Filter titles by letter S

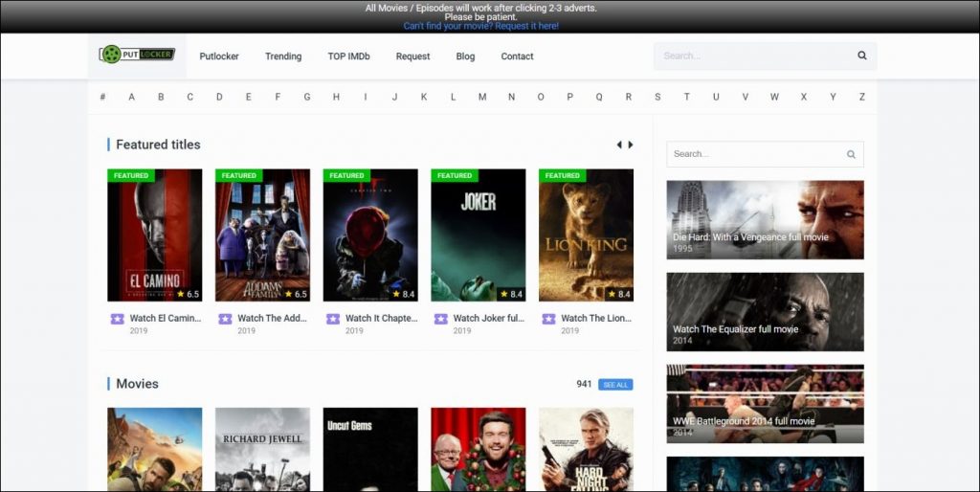657,97
